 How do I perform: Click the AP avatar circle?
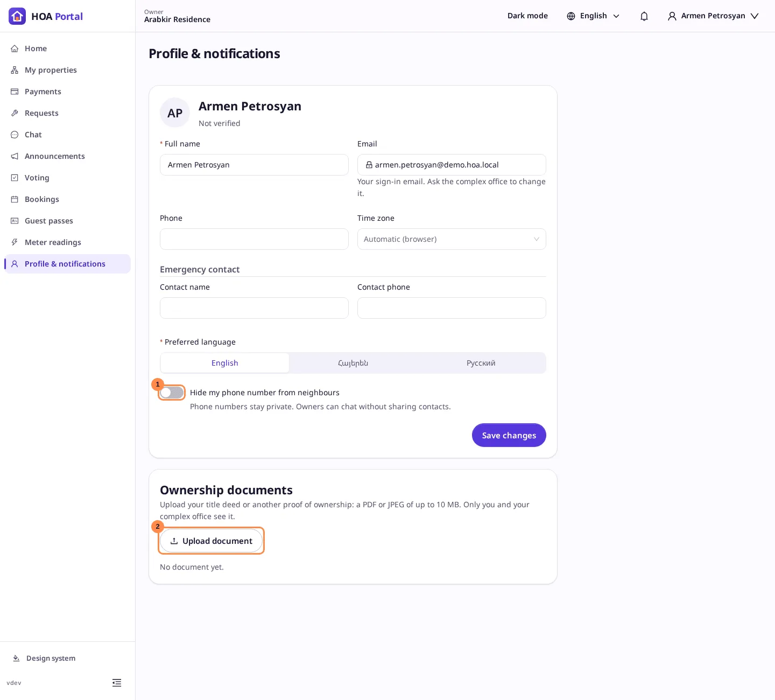coord(175,113)
